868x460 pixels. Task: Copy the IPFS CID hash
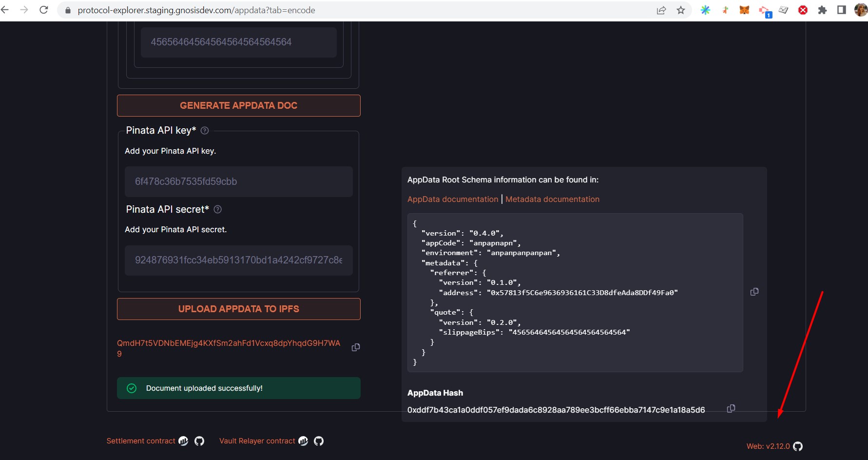point(356,347)
